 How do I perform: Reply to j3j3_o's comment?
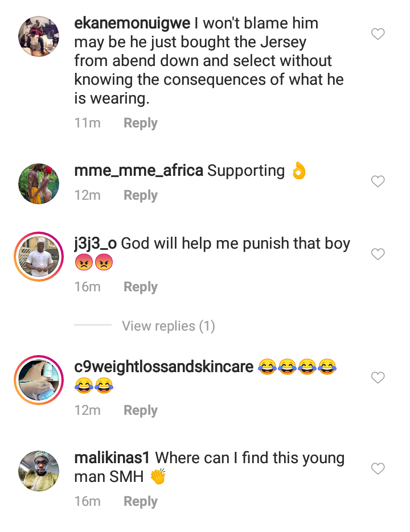tap(141, 287)
